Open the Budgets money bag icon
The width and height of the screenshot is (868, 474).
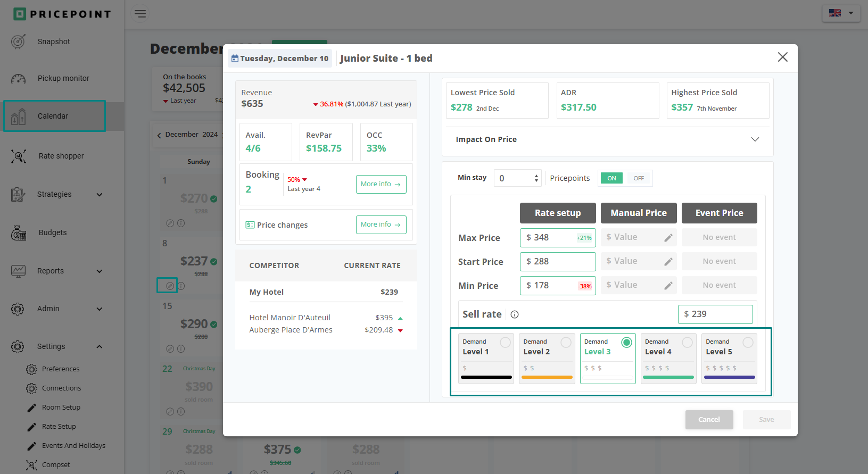click(18, 233)
